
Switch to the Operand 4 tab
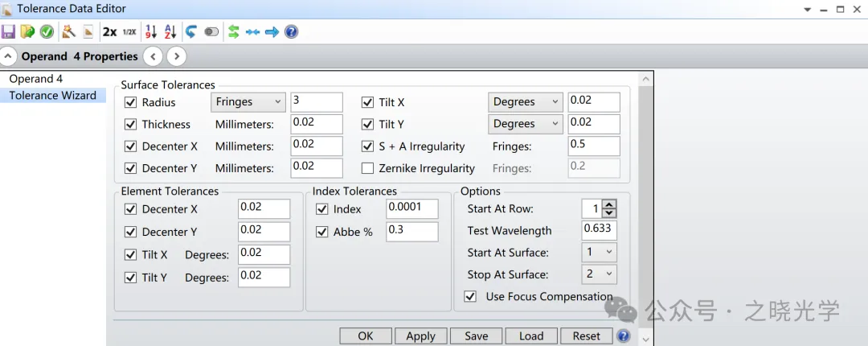point(35,79)
